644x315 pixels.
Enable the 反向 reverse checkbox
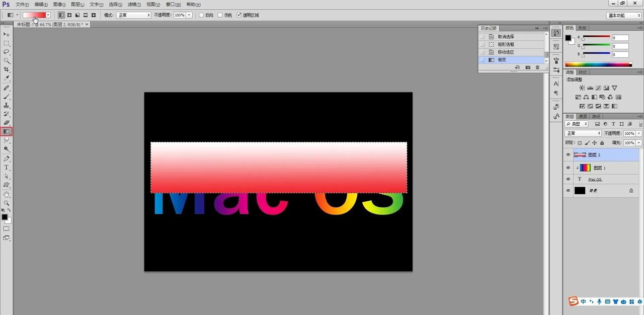point(202,15)
